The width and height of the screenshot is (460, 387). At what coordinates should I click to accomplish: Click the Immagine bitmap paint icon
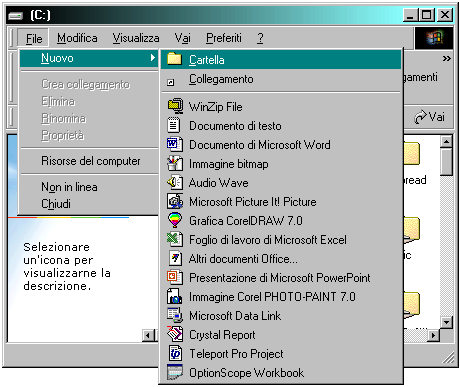point(175,164)
